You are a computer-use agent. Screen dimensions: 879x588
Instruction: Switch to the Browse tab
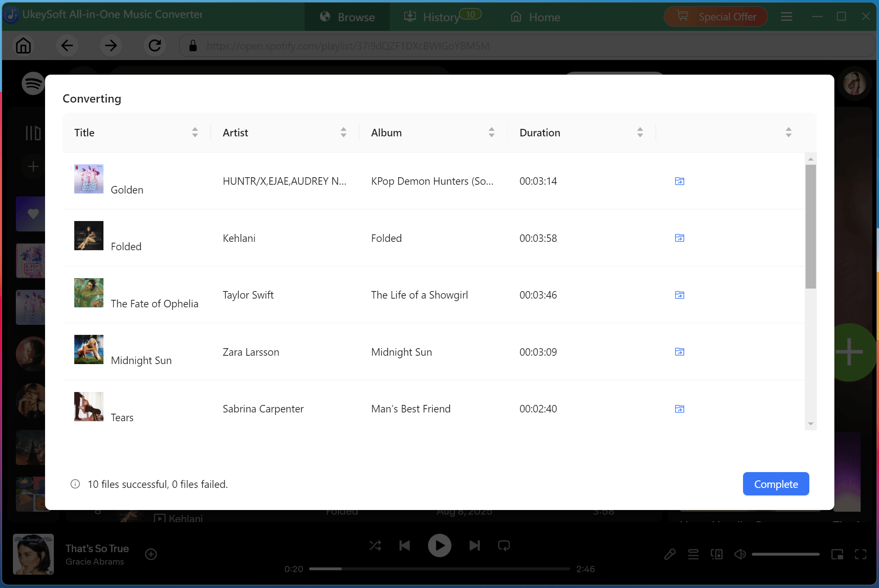(x=347, y=17)
